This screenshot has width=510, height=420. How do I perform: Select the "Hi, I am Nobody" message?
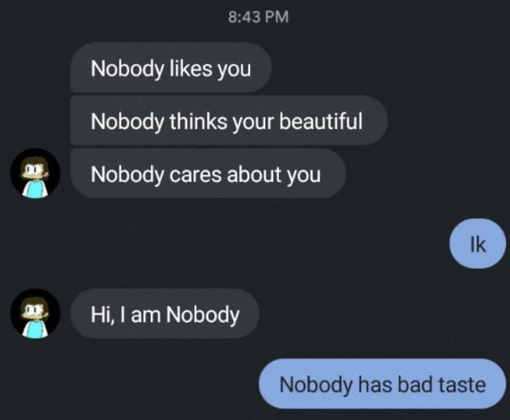click(165, 314)
